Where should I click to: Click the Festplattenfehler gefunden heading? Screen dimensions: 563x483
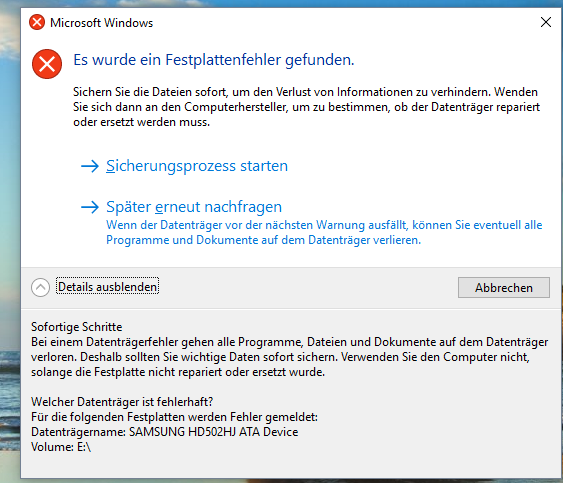(214, 60)
